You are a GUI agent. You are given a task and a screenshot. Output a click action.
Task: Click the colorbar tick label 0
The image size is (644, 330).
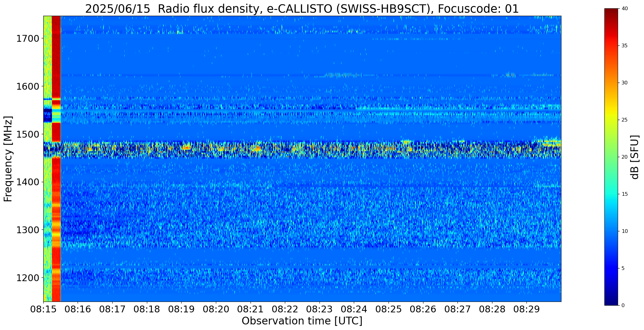(x=623, y=306)
